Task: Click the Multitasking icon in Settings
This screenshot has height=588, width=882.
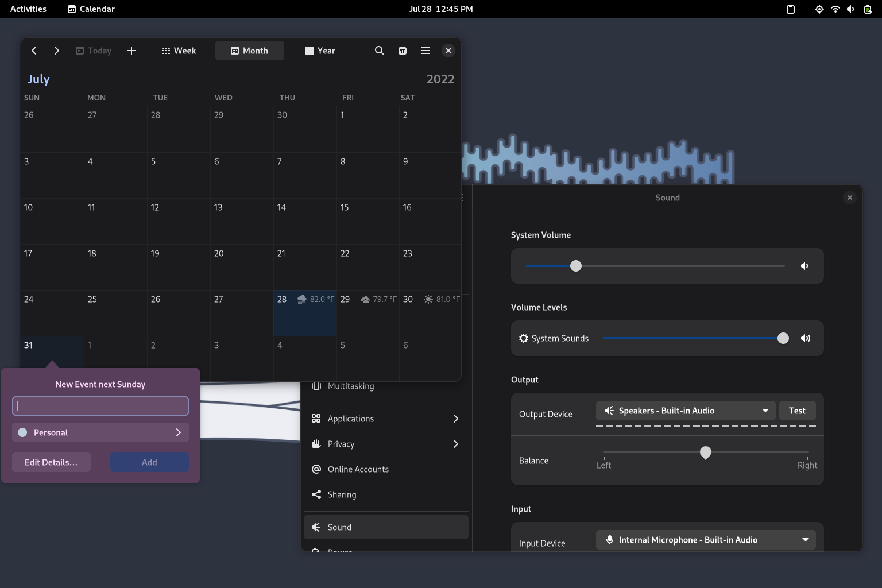Action: click(x=316, y=386)
